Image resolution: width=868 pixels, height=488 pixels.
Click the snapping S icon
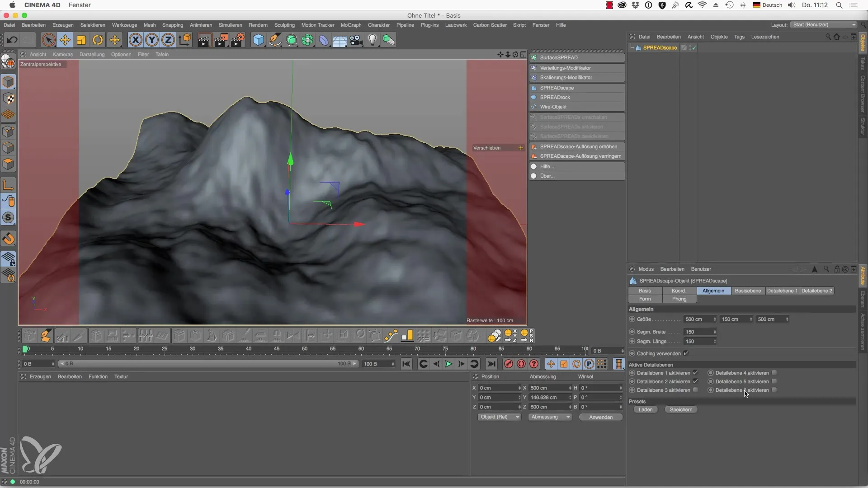[8, 218]
